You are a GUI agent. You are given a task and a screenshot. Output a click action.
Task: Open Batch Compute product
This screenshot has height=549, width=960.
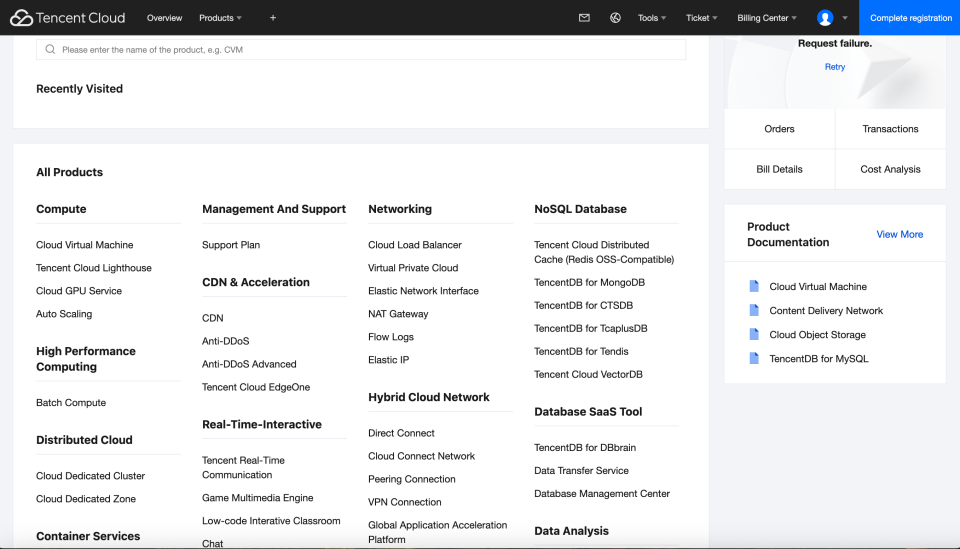71,403
